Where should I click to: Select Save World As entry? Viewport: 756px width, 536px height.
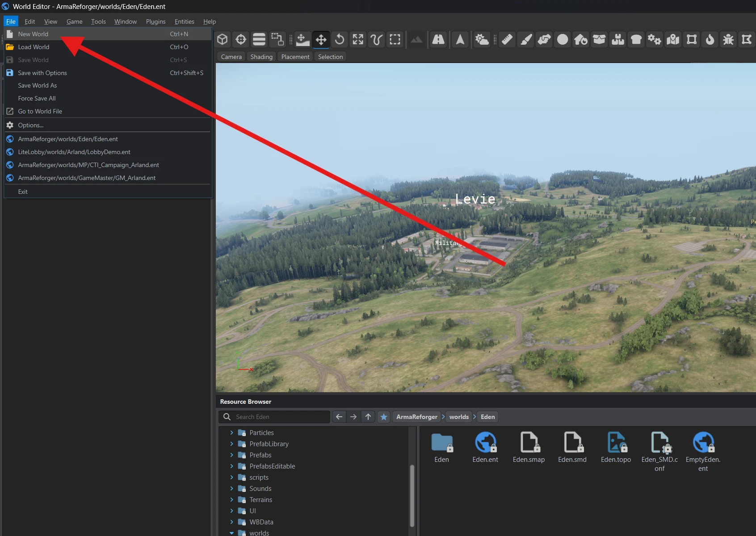coord(107,85)
